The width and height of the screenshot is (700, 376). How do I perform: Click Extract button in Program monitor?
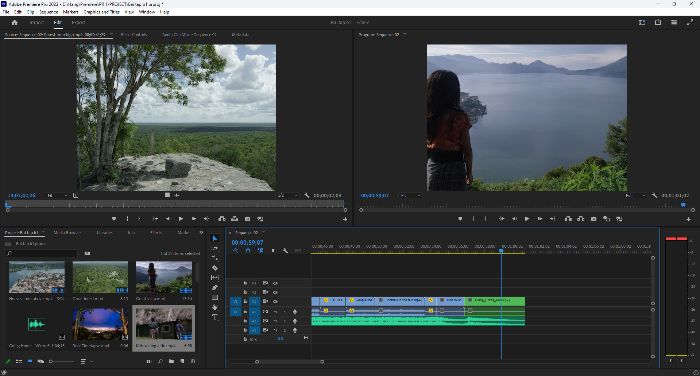[580, 219]
